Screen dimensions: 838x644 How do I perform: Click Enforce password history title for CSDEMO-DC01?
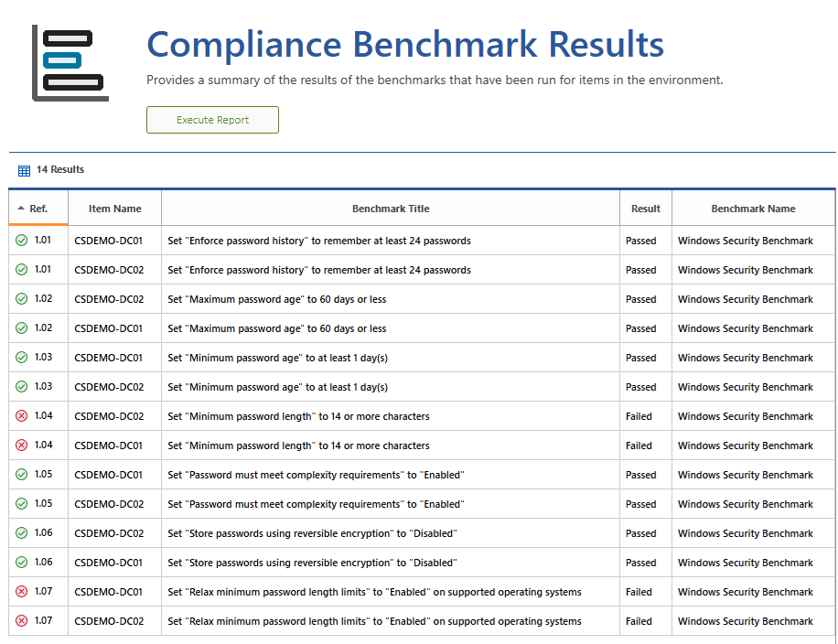coord(319,241)
